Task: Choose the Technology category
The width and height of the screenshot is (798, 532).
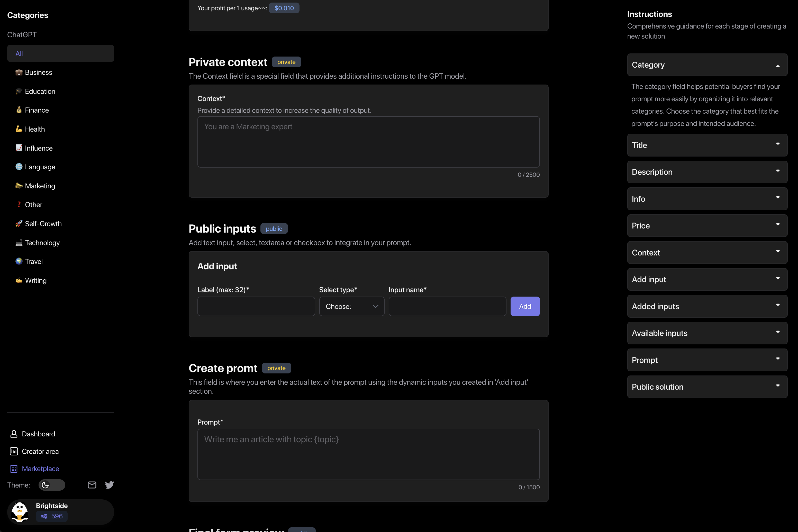Action: click(42, 243)
